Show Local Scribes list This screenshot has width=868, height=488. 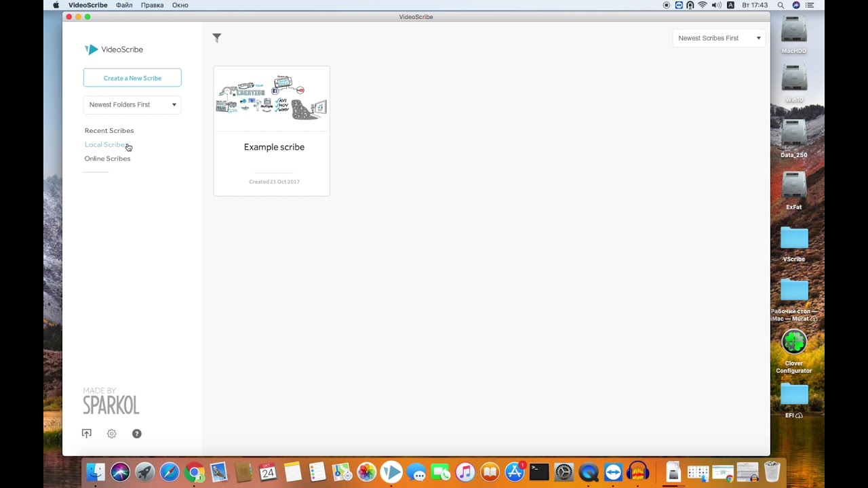click(x=106, y=144)
